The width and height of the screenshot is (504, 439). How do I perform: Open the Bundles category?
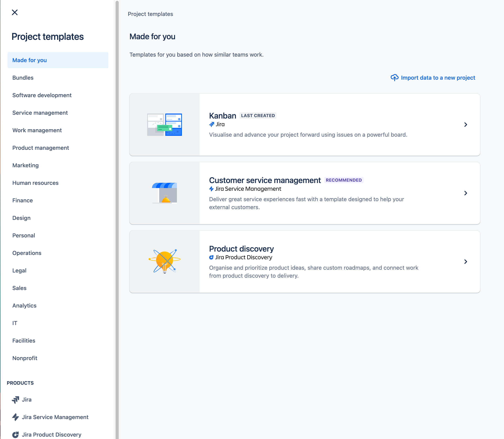click(x=58, y=78)
